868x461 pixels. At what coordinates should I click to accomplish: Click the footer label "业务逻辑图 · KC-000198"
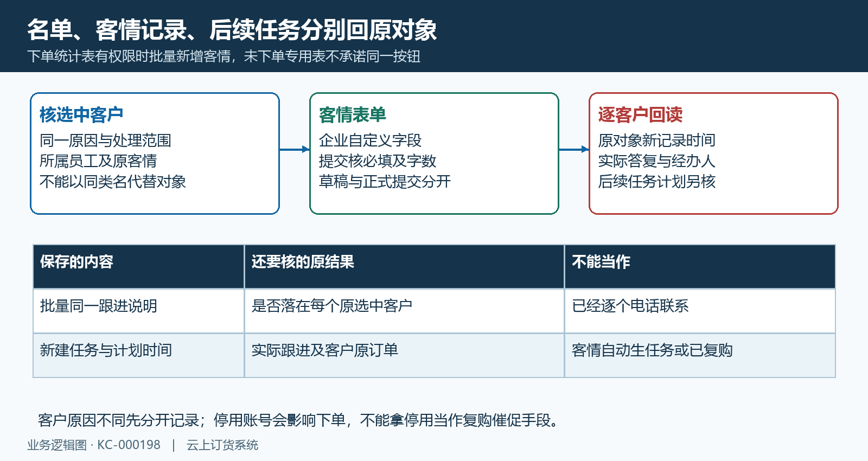[94, 445]
